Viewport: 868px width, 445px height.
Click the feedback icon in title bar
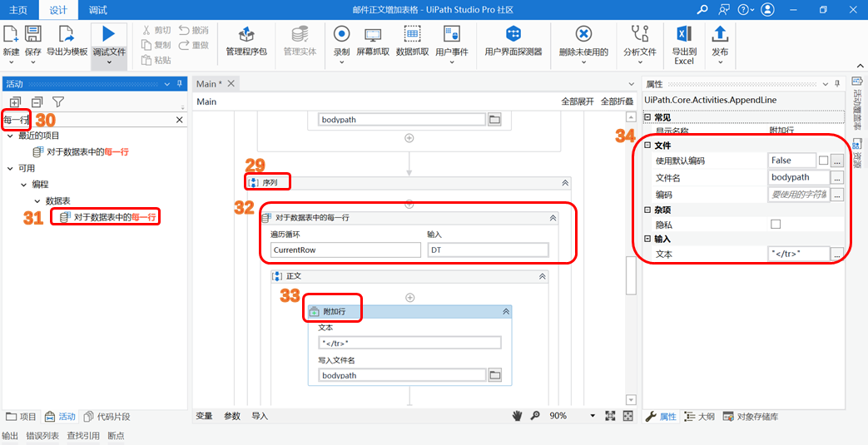coord(723,9)
